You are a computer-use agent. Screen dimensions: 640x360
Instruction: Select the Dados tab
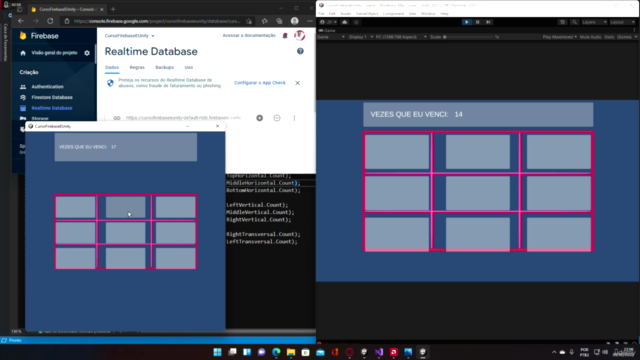point(112,67)
